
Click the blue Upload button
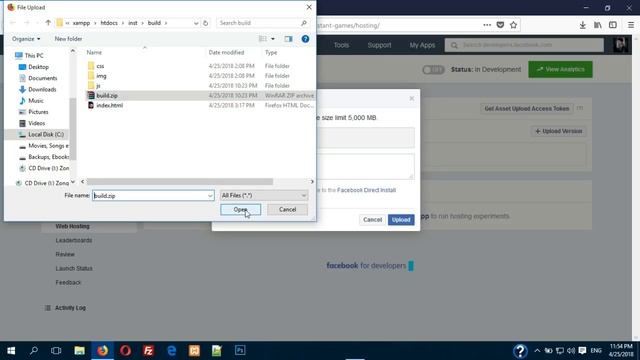point(401,220)
